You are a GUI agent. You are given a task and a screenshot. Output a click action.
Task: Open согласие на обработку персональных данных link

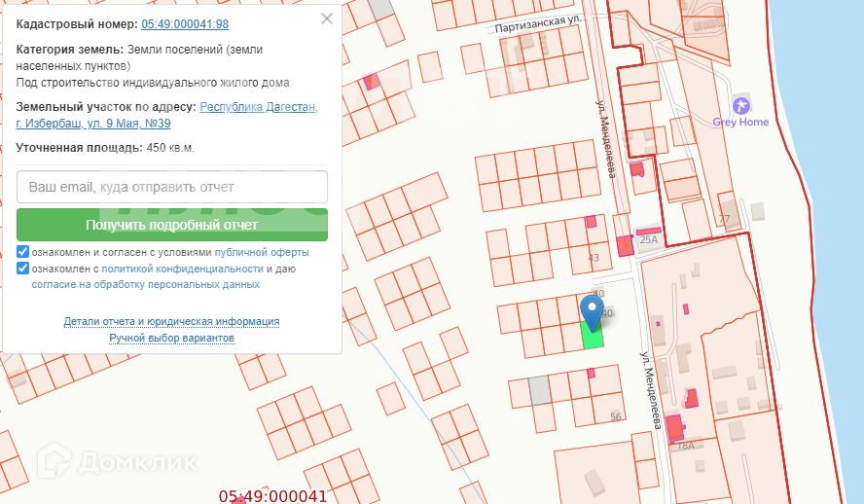(145, 285)
